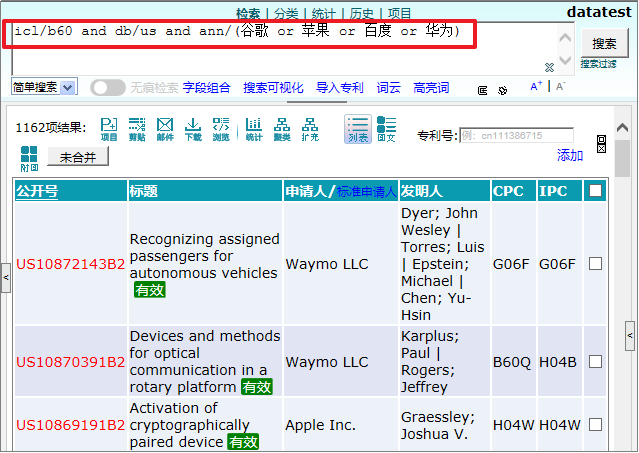This screenshot has width=639, height=453.
Task: Click the 剪贴 clipboard icon
Action: click(x=137, y=129)
